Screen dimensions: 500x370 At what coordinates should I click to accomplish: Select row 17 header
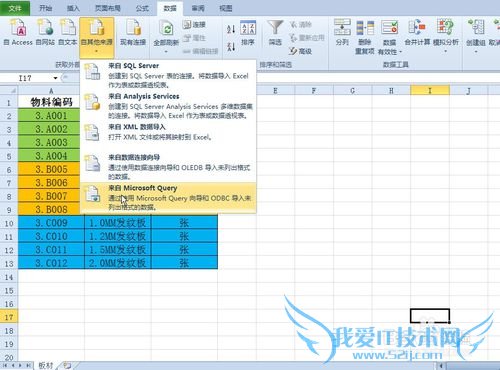9,317
